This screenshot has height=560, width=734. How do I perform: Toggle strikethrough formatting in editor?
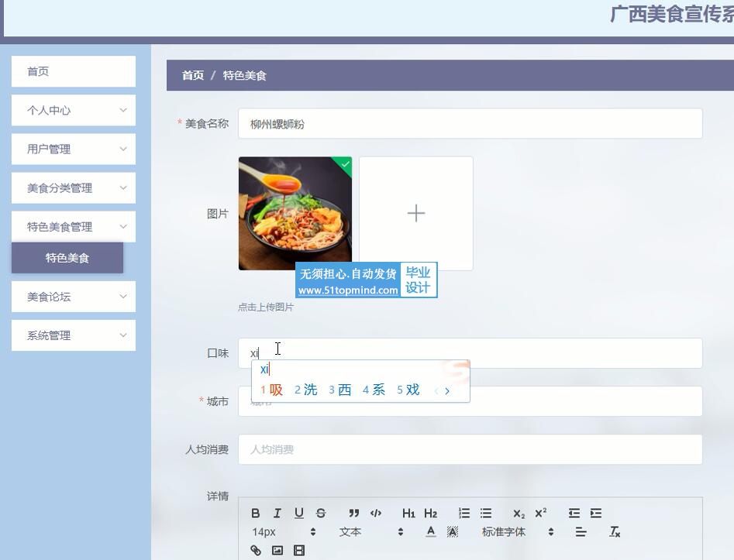(321, 513)
